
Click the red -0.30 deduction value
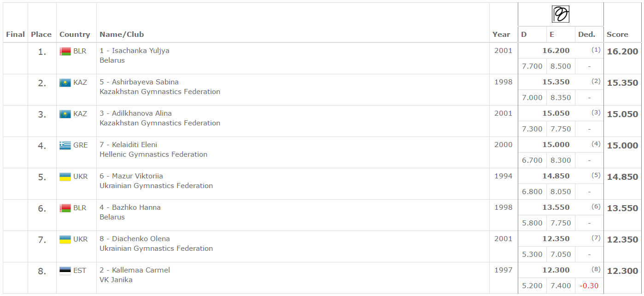589,286
